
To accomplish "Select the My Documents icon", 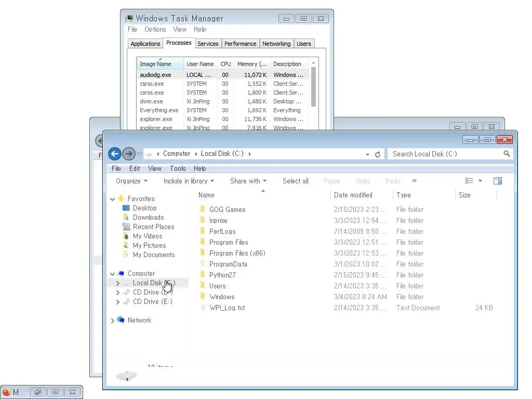I will coord(126,255).
